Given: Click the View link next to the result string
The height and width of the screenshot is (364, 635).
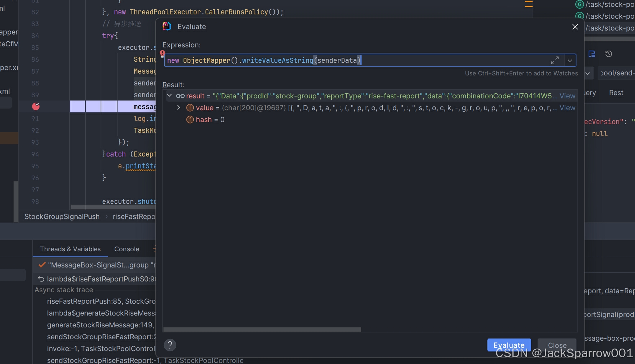Looking at the screenshot, I should (x=567, y=96).
